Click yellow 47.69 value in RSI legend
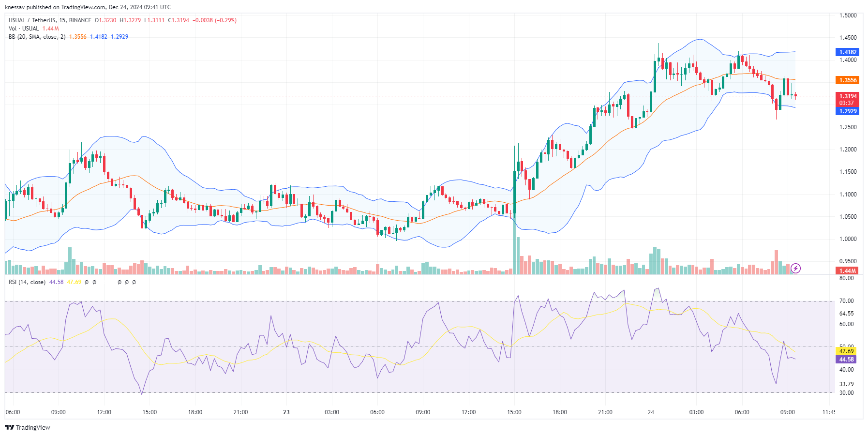The width and height of the screenshot is (868, 436). 74,282
